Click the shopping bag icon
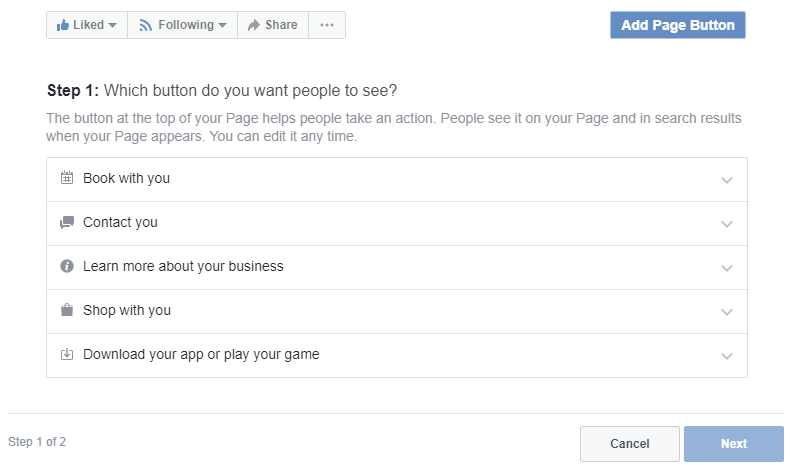792x473 pixels. pos(67,310)
